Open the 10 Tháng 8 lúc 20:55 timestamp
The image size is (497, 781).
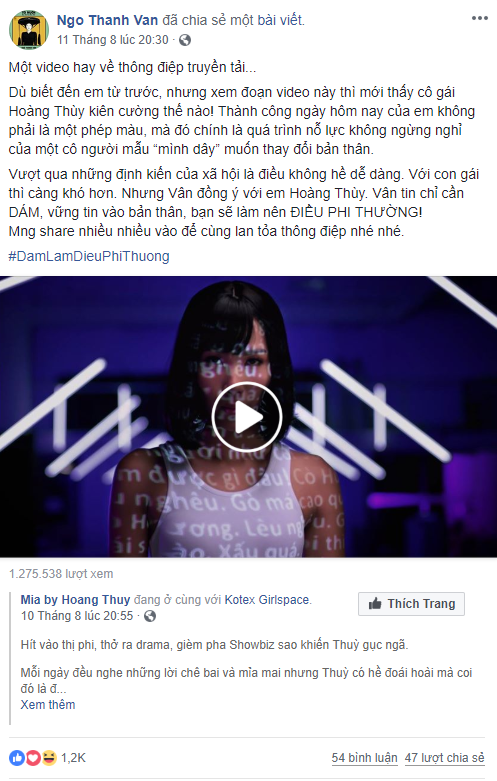pyautogui.click(x=77, y=616)
